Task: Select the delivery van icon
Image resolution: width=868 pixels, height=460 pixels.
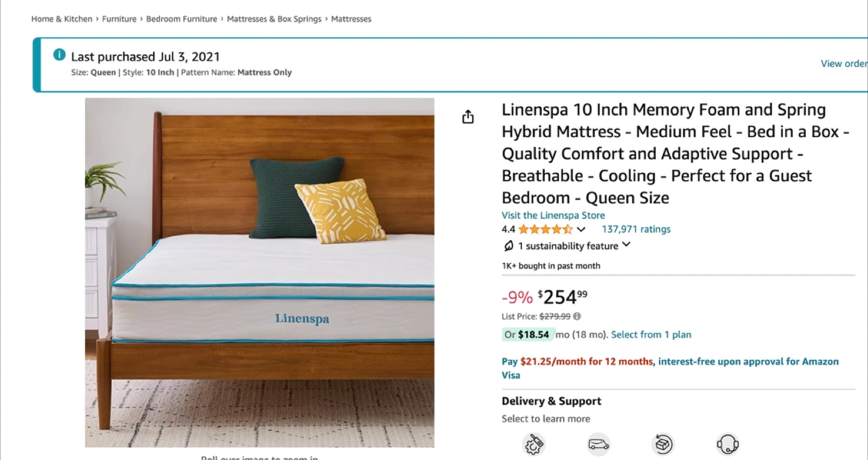Action: (599, 445)
